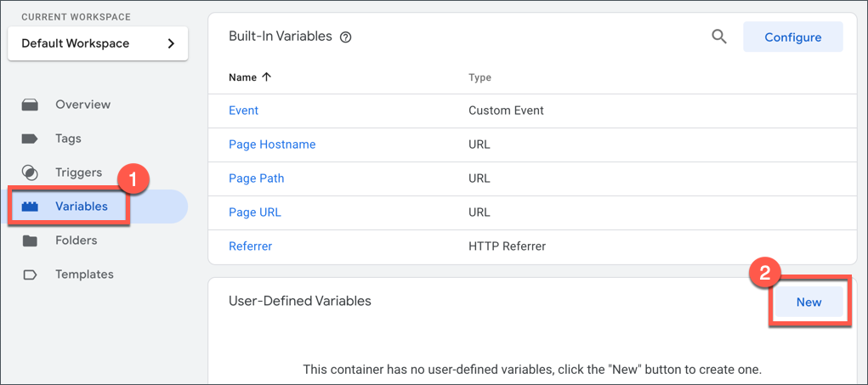
Task: Click the Tags label icon
Action: (30, 139)
